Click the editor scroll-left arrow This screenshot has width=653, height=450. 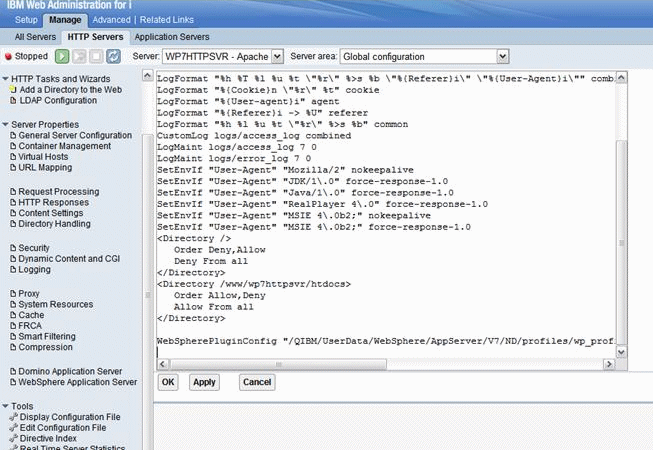tap(162, 364)
